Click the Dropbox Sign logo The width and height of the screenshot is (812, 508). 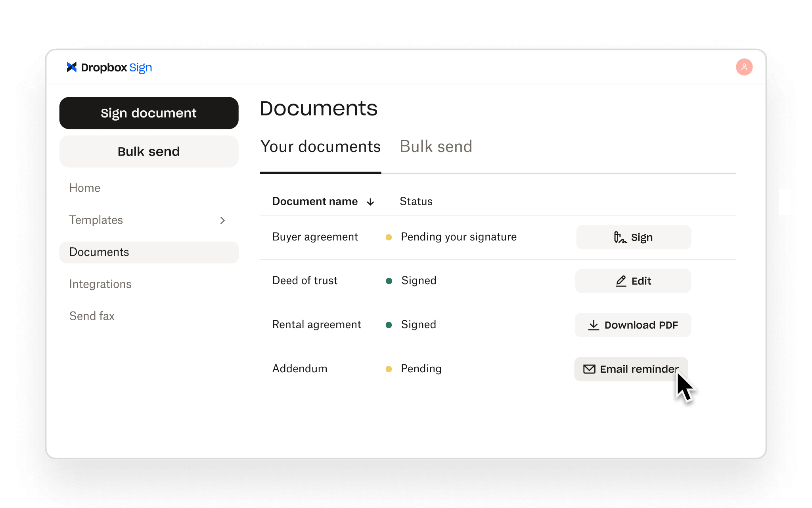pyautogui.click(x=109, y=67)
